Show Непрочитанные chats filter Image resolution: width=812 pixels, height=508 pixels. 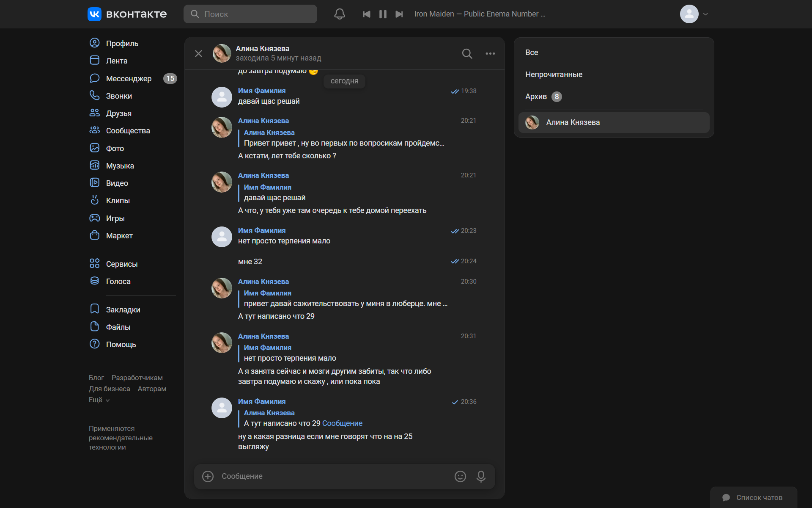click(554, 75)
